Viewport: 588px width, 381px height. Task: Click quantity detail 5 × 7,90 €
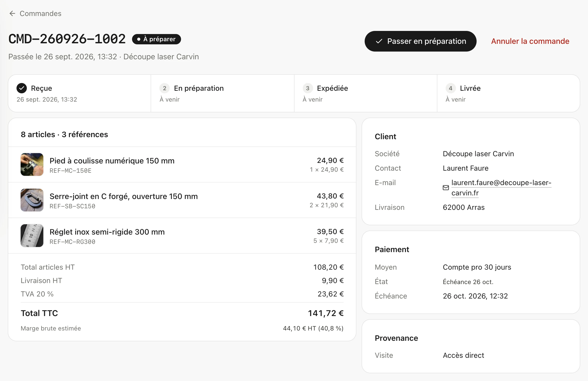329,241
